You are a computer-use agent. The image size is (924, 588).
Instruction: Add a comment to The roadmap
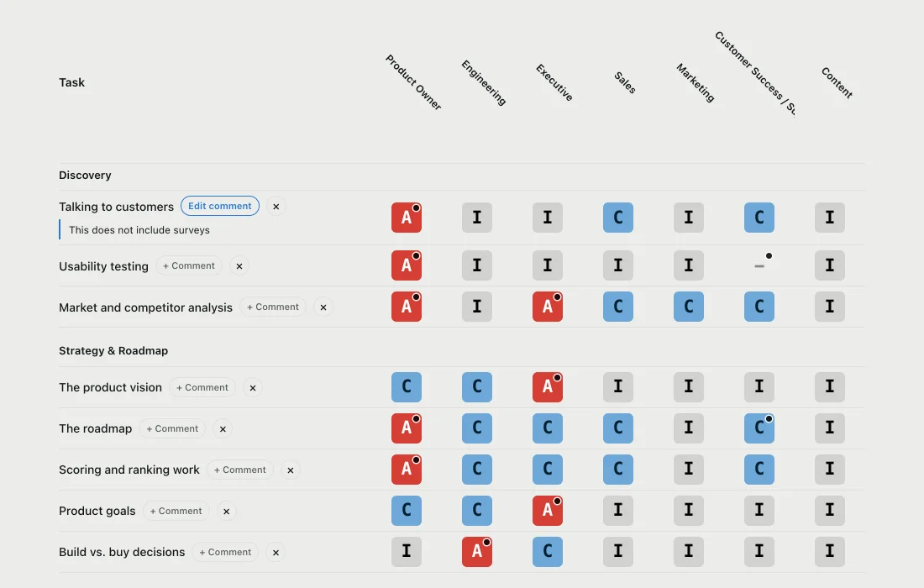click(172, 429)
